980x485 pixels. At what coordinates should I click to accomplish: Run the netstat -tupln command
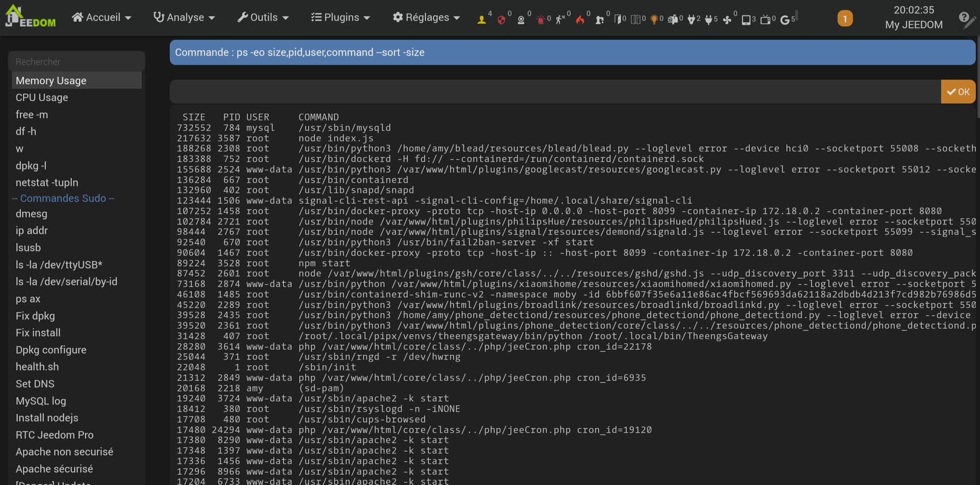47,183
